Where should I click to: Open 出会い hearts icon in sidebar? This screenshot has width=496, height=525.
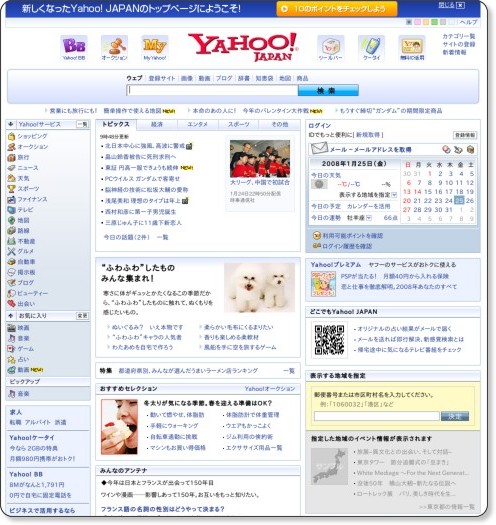(x=11, y=304)
